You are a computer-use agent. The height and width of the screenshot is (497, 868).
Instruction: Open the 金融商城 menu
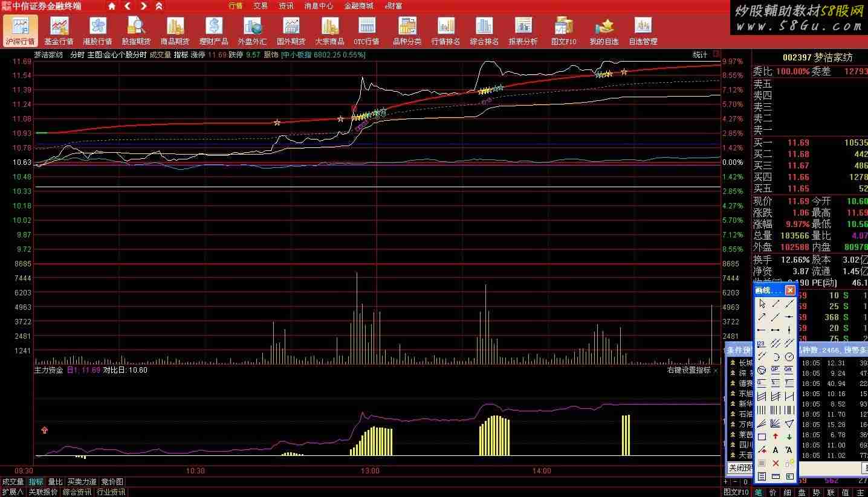[x=359, y=6]
